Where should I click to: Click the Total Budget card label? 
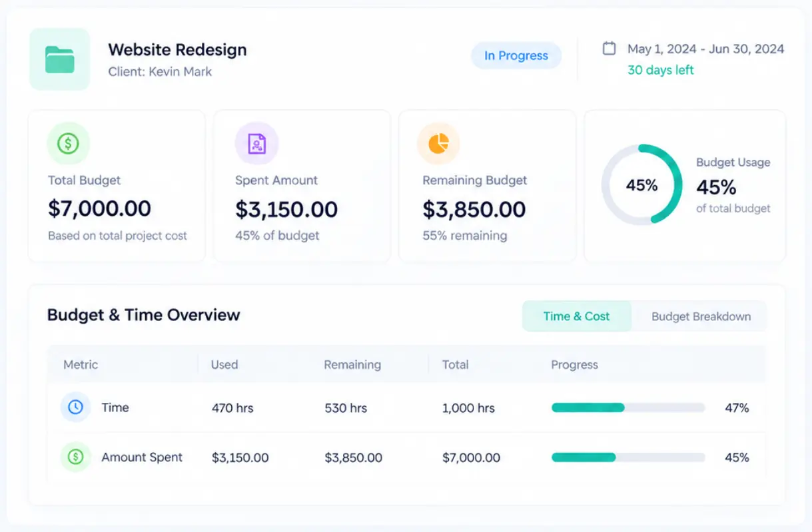click(x=85, y=180)
